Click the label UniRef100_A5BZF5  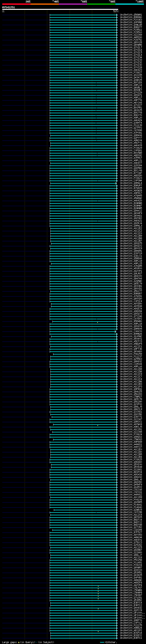click(131, 344)
